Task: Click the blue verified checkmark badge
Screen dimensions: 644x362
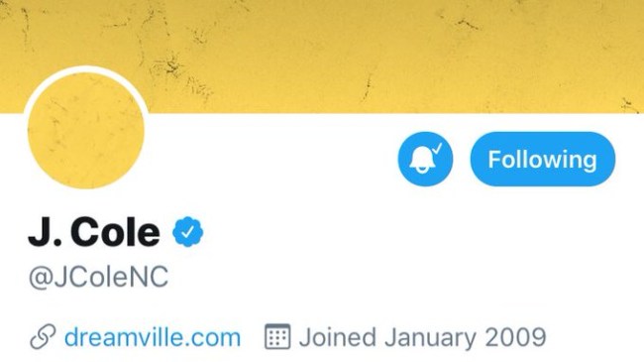Action: pyautogui.click(x=187, y=232)
